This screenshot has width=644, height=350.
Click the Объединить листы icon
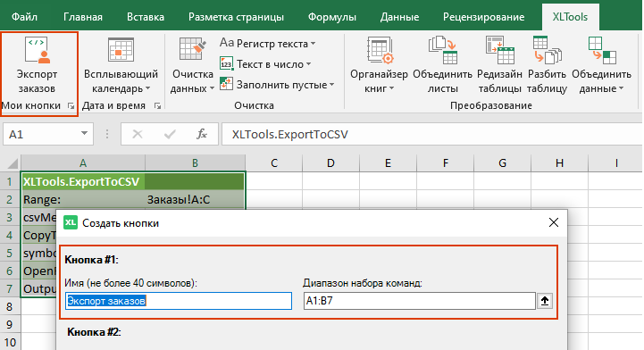[442, 50]
